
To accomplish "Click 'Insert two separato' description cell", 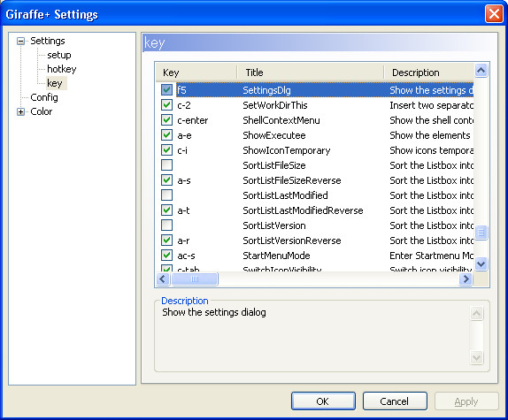I will (x=431, y=105).
